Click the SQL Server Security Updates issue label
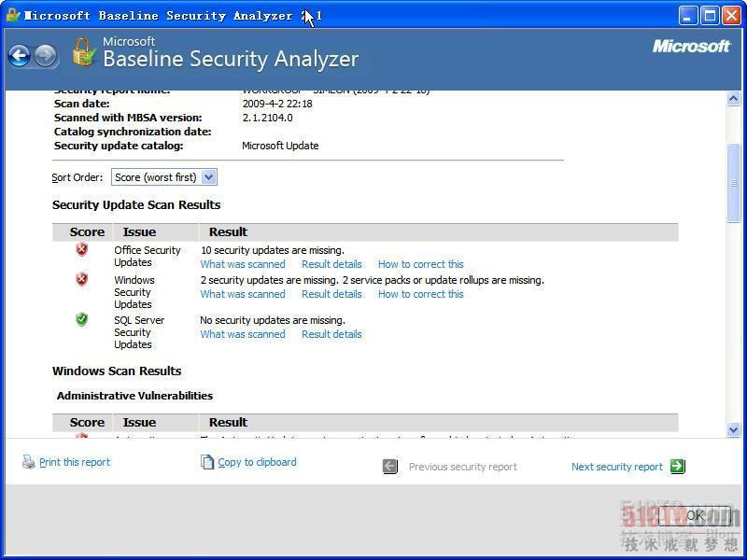The height and width of the screenshot is (560, 747). coord(139,332)
